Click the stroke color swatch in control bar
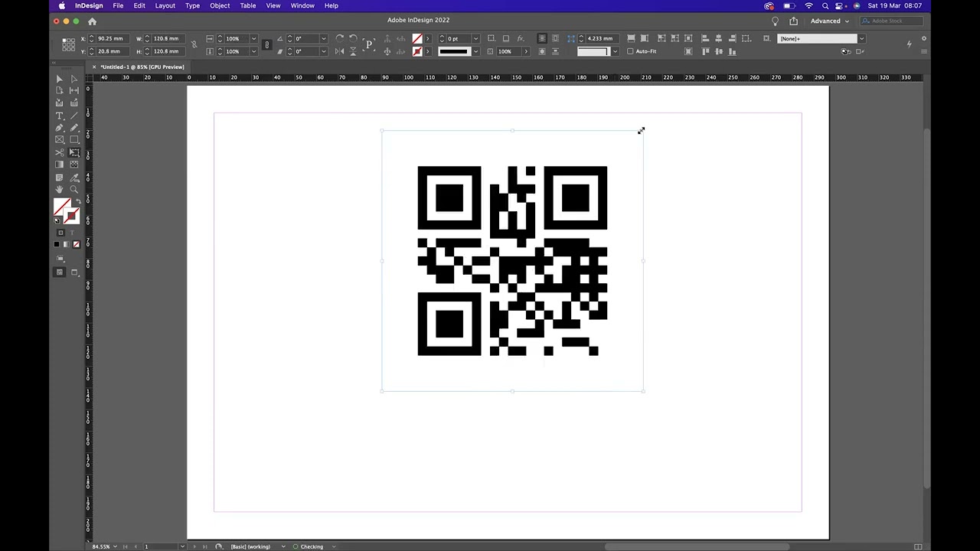Image resolution: width=980 pixels, height=551 pixels. (416, 51)
